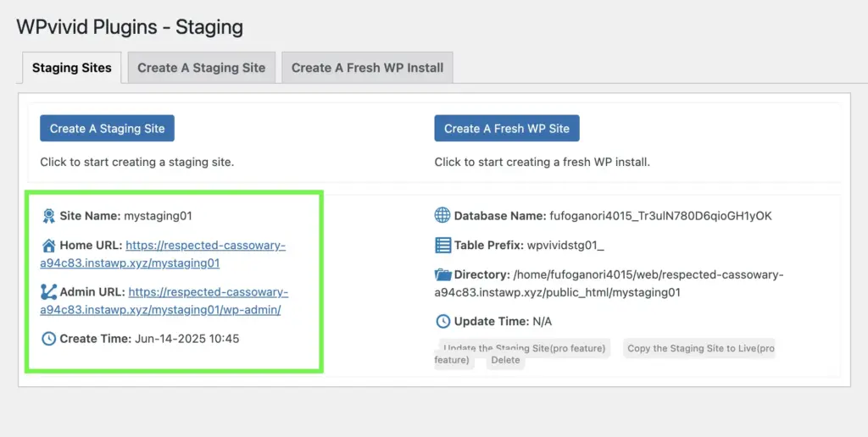Click the Database Name globe icon
This screenshot has width=868, height=437.
(x=442, y=215)
